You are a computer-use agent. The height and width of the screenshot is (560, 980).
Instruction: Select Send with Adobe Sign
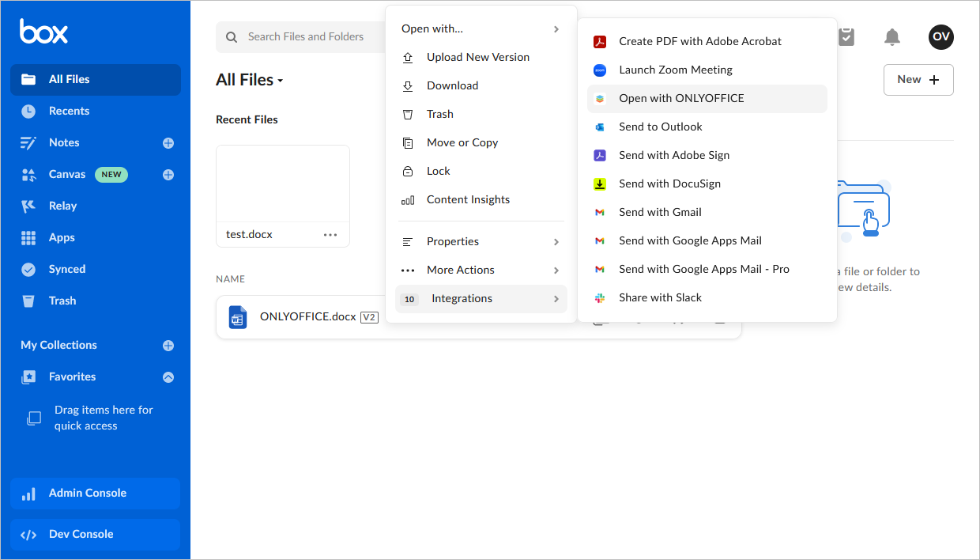click(673, 155)
